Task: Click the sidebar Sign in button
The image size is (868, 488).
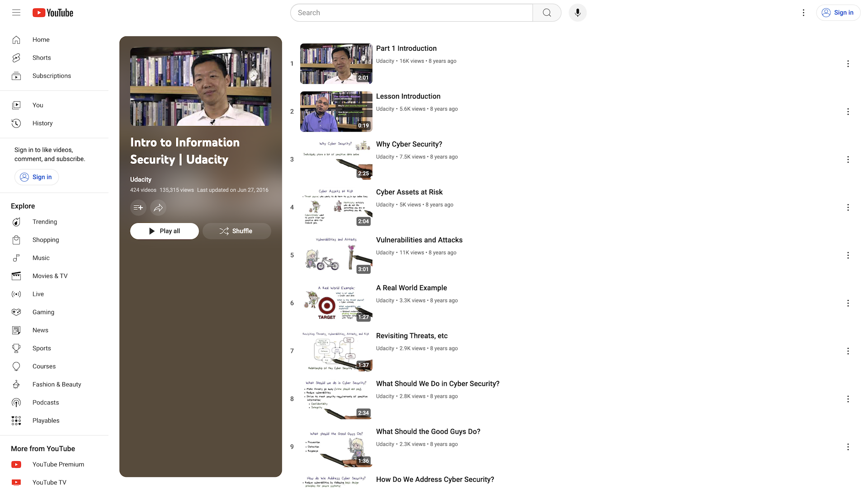Action: [37, 177]
